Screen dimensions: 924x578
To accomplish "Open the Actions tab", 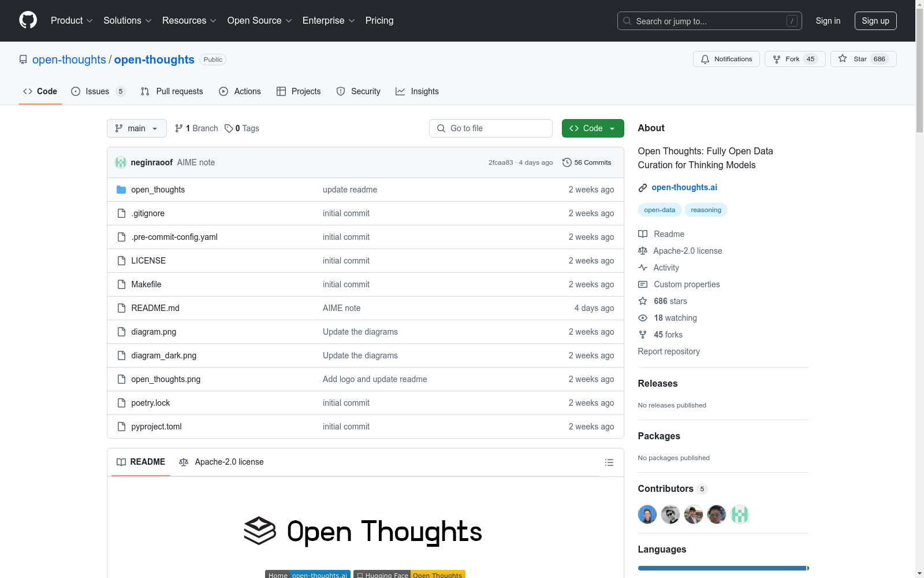I will click(x=240, y=91).
